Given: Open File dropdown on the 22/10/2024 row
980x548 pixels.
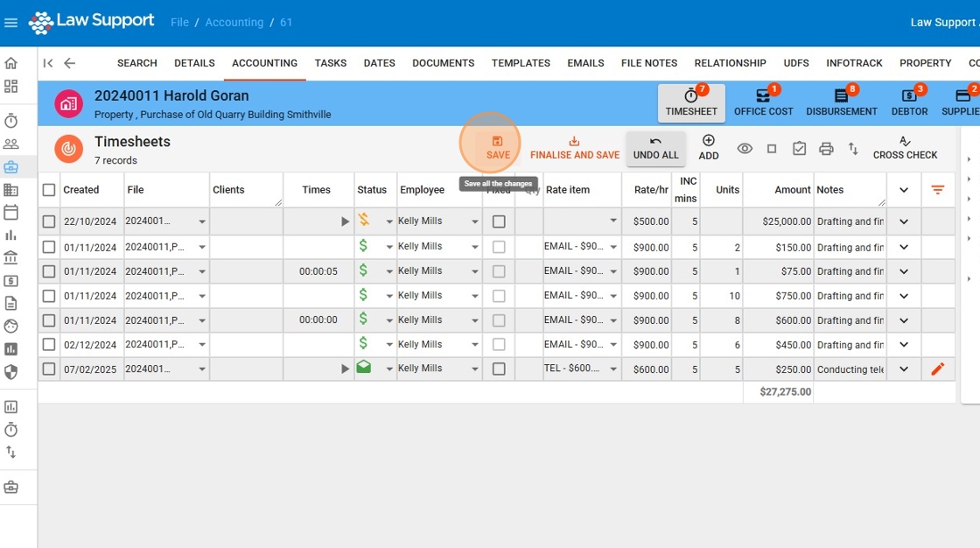Looking at the screenshot, I should (202, 221).
